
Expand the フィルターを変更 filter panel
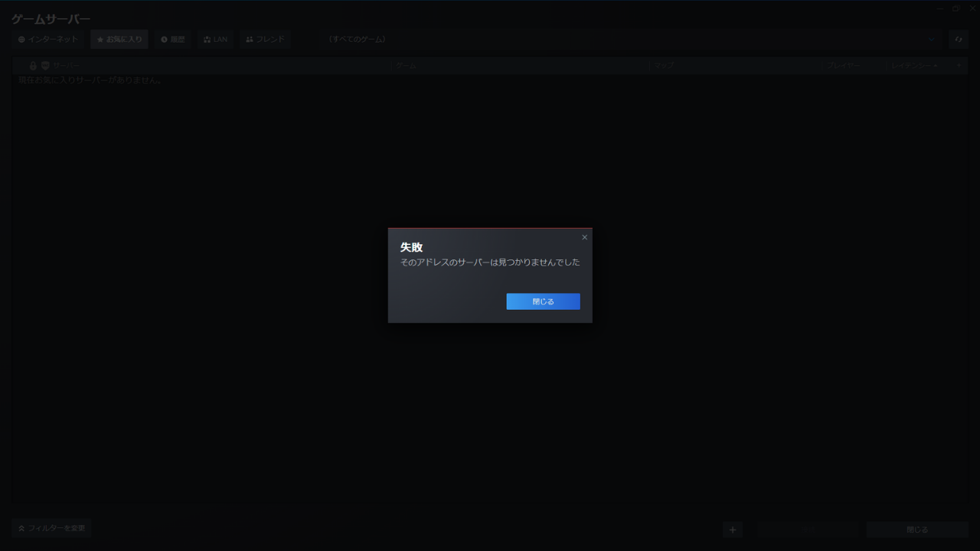coord(51,528)
